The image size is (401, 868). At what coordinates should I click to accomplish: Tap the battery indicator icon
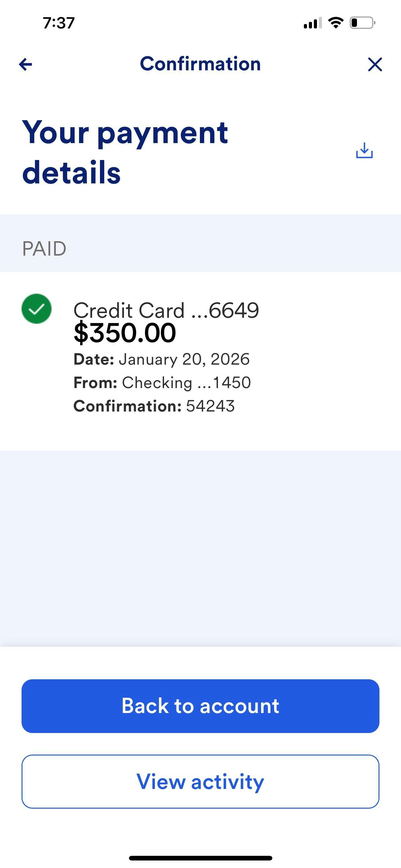(362, 23)
